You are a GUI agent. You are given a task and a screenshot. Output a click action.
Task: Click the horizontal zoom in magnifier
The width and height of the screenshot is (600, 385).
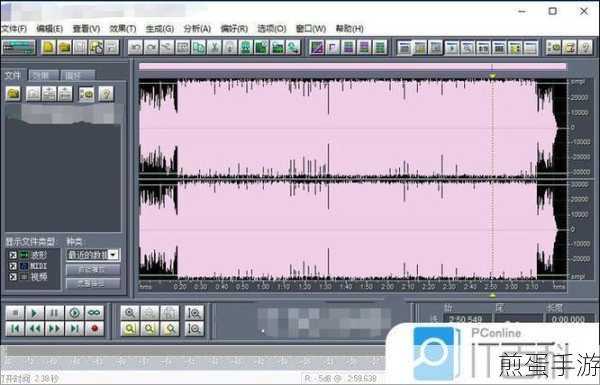pyautogui.click(x=130, y=313)
